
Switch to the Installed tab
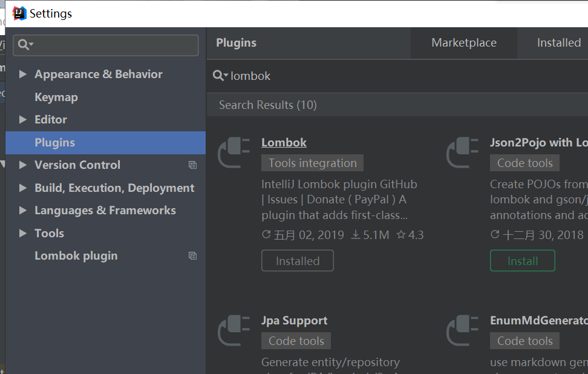pyautogui.click(x=559, y=43)
